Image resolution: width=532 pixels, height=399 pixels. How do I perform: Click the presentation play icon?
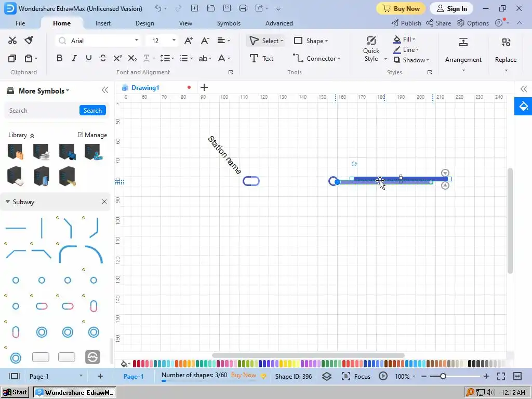pos(383,376)
